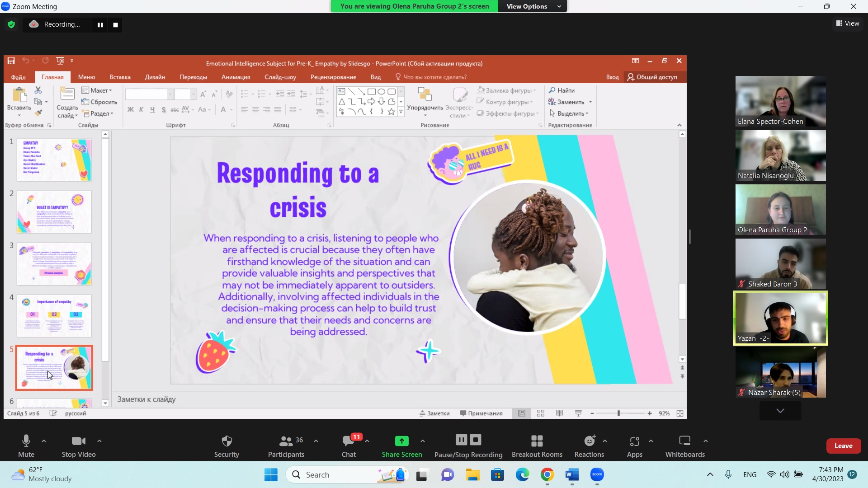The image size is (868, 488).
Task: Click Pause/Stop Recording in toolbar
Action: tap(468, 446)
